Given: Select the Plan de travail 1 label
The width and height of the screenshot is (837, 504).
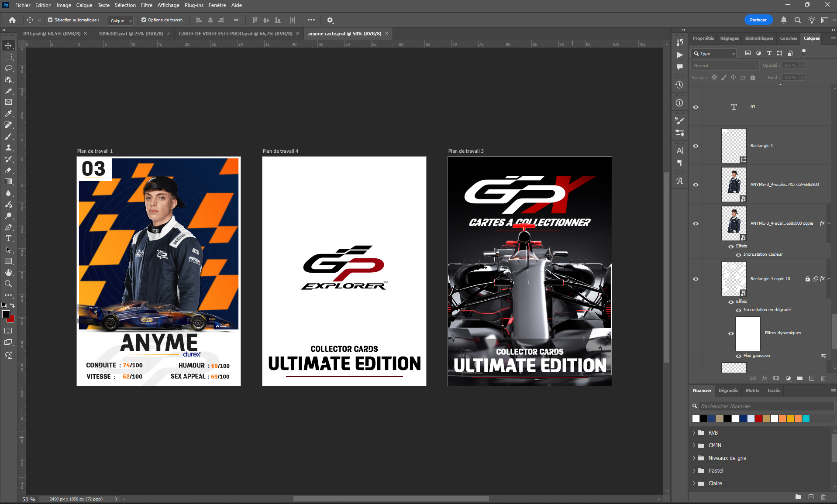Looking at the screenshot, I should tap(95, 151).
